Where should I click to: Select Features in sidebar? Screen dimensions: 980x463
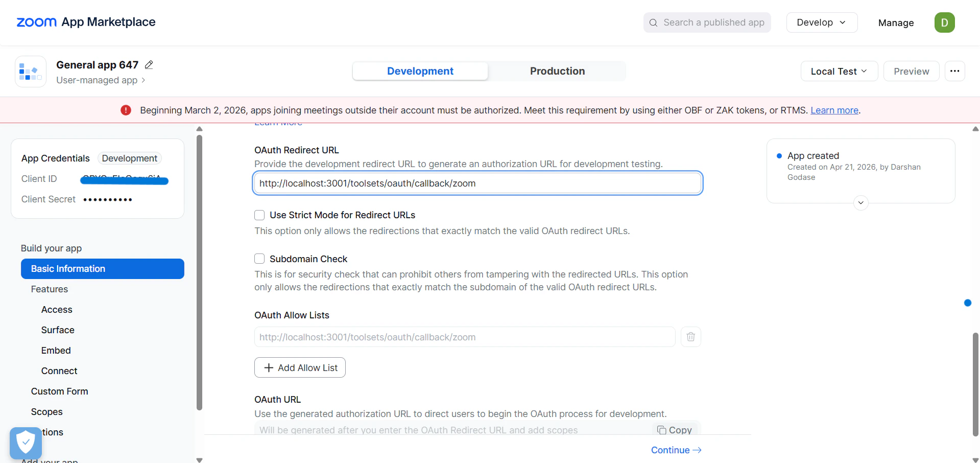(x=50, y=289)
